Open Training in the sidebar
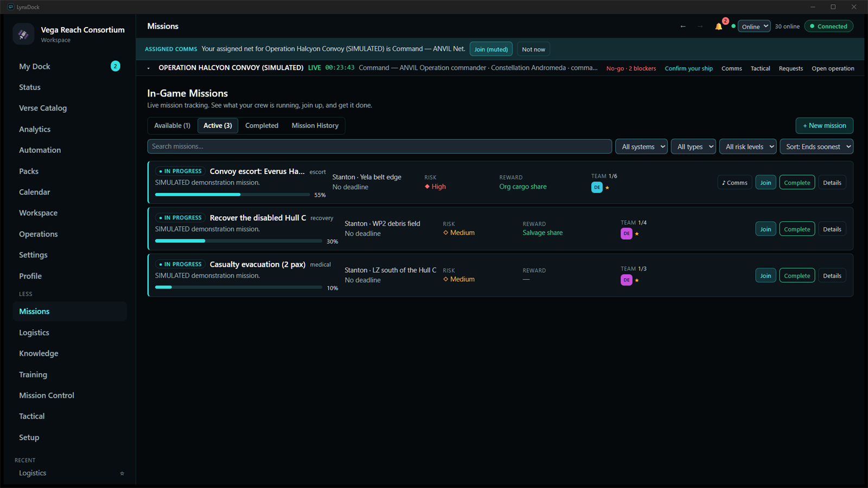This screenshot has height=488, width=868. click(x=69, y=375)
